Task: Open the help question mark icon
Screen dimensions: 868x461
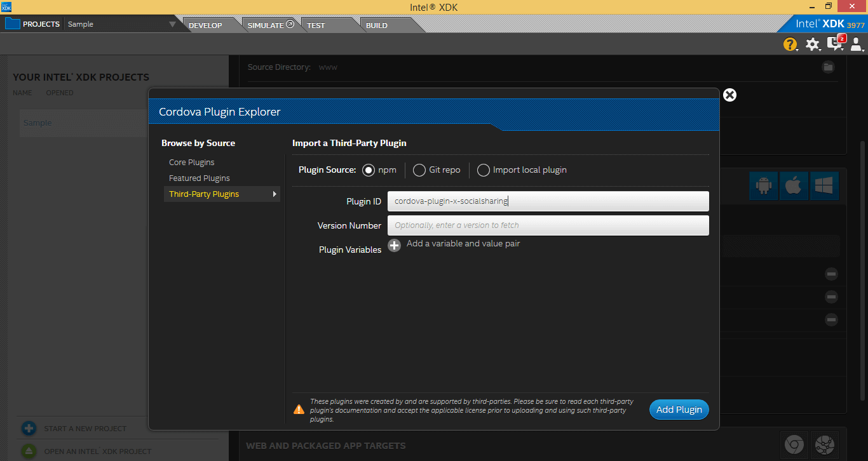Action: click(x=790, y=44)
